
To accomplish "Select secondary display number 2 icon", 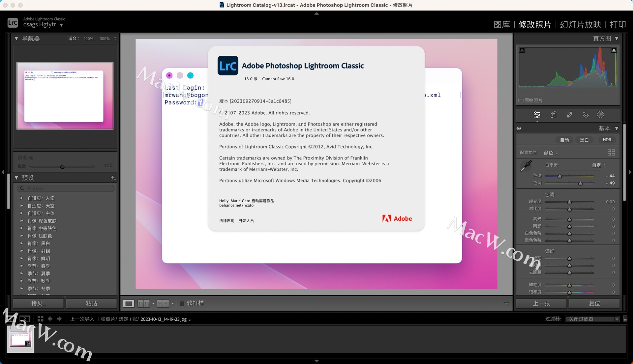I will [x=25, y=319].
